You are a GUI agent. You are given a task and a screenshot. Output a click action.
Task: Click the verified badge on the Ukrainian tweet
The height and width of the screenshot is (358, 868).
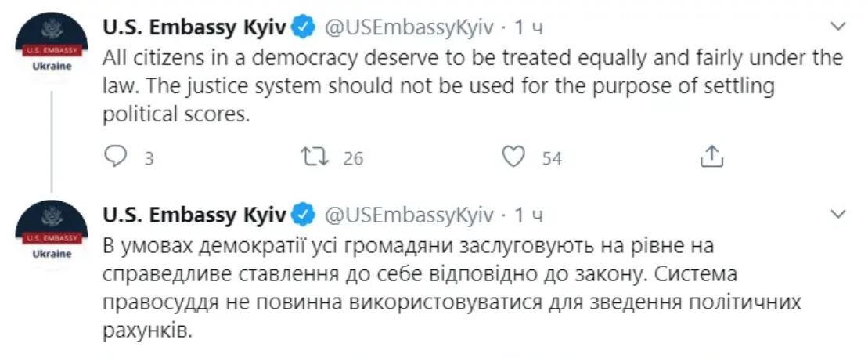click(304, 214)
